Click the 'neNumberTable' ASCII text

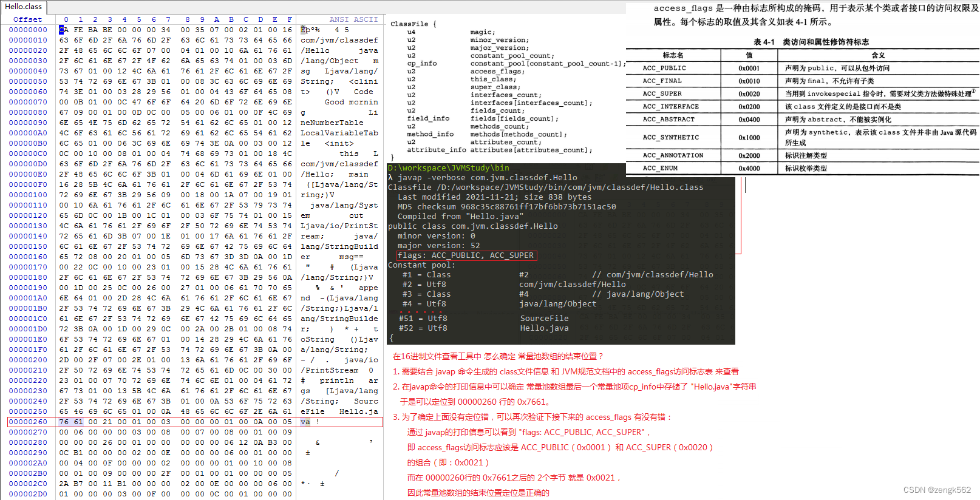click(332, 123)
